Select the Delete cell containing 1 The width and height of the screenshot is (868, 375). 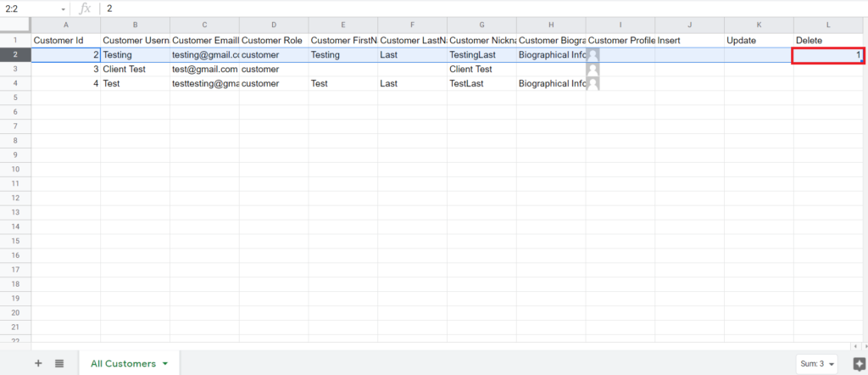pos(828,55)
